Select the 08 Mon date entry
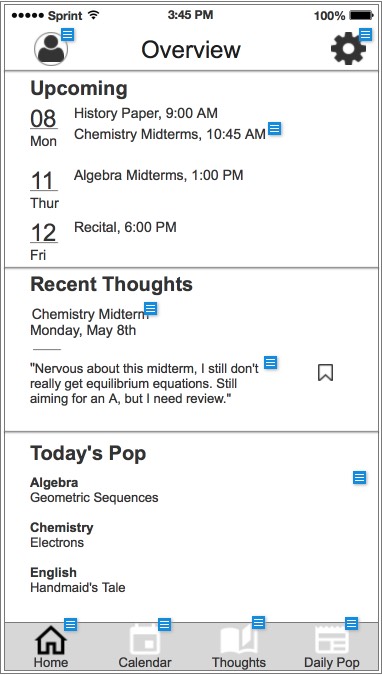The image size is (382, 675). click(x=43, y=128)
